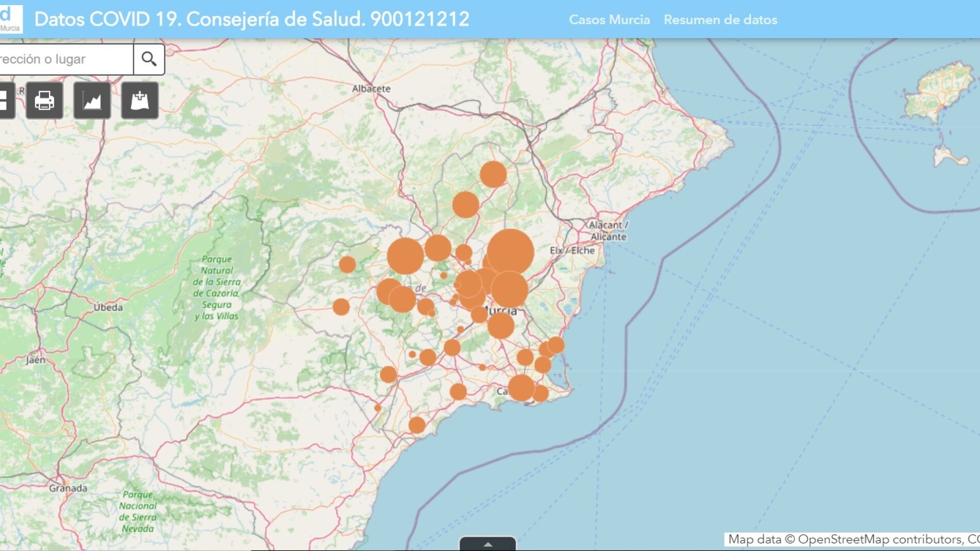Expand the bottom panel with up arrow
This screenshot has width=980, height=551.
487,544
